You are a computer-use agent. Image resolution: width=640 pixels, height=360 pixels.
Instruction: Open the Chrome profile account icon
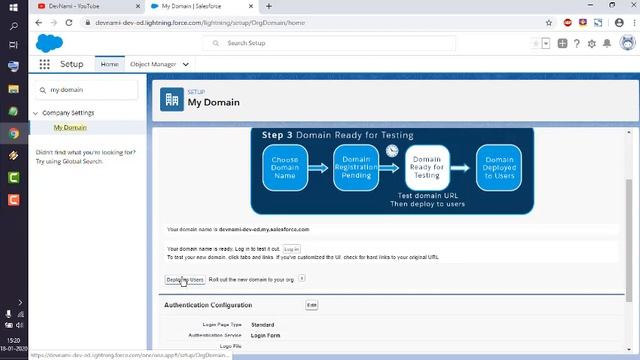619,23
